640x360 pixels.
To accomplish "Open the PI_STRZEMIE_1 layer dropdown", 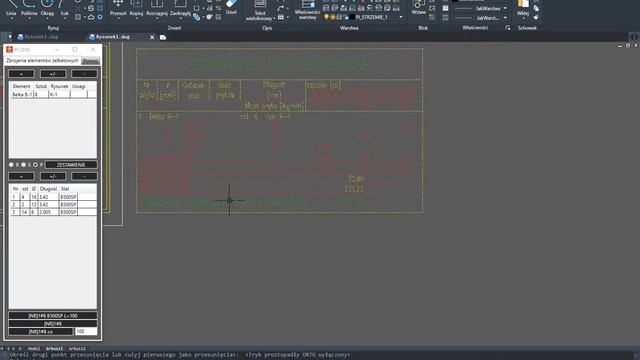I will point(401,17).
